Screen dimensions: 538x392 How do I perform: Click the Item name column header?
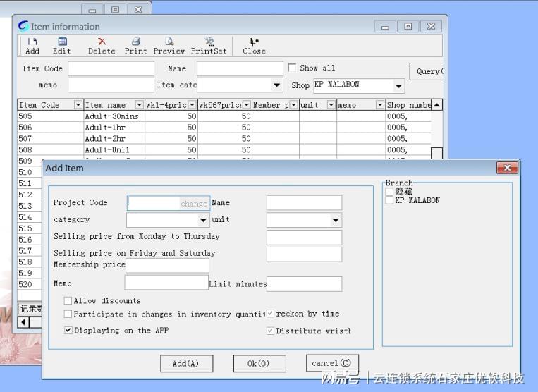[109, 105]
